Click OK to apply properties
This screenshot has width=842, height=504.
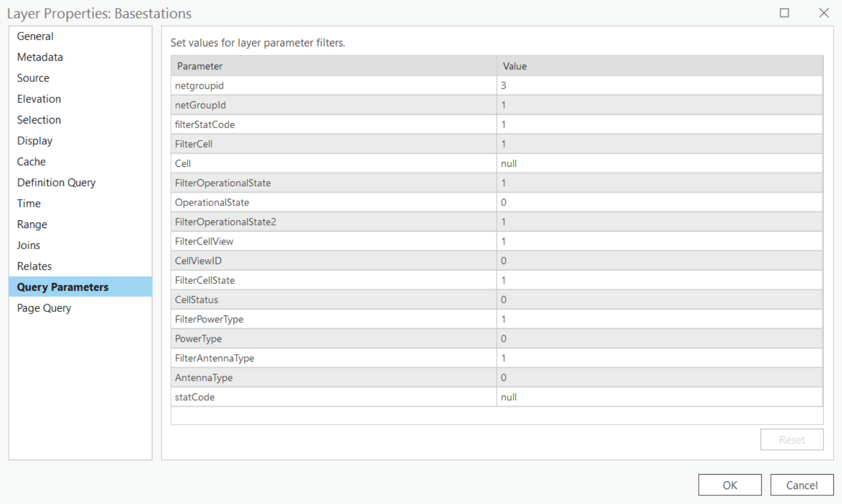(729, 485)
